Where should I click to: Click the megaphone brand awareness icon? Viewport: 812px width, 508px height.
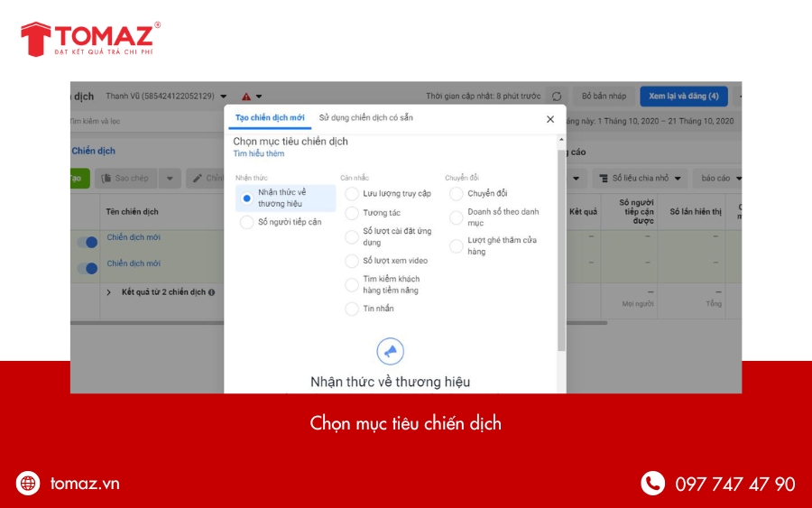(390, 351)
